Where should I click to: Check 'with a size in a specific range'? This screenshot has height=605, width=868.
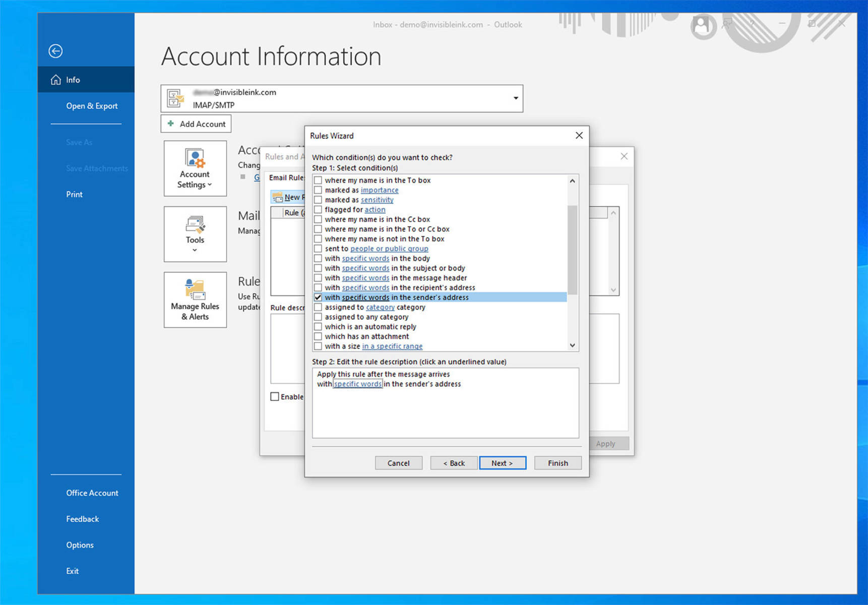pos(318,346)
